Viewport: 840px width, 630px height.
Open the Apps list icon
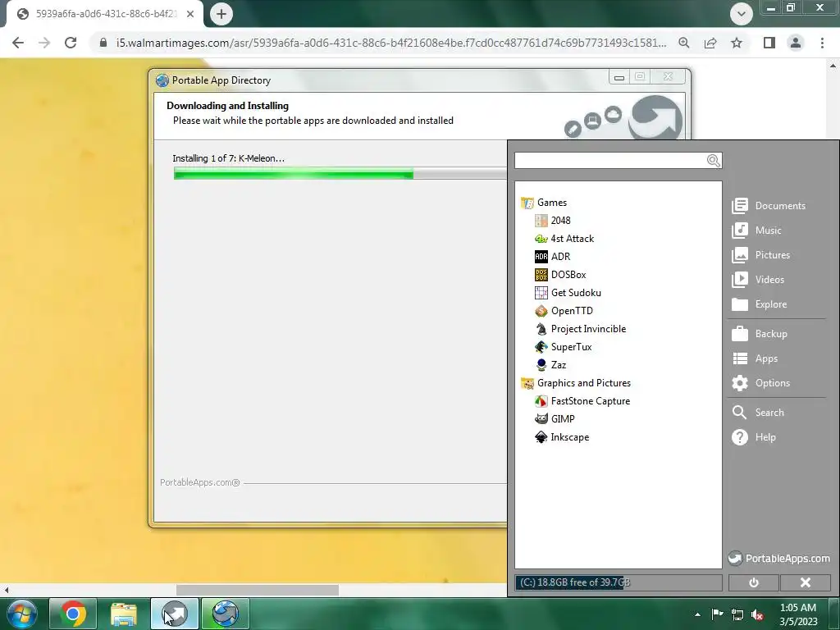point(740,358)
